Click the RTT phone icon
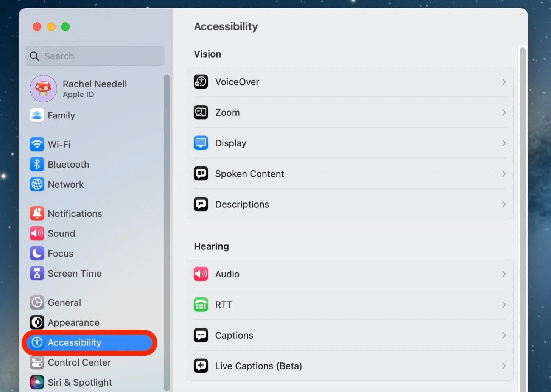This screenshot has height=392, width=551. pyautogui.click(x=201, y=305)
